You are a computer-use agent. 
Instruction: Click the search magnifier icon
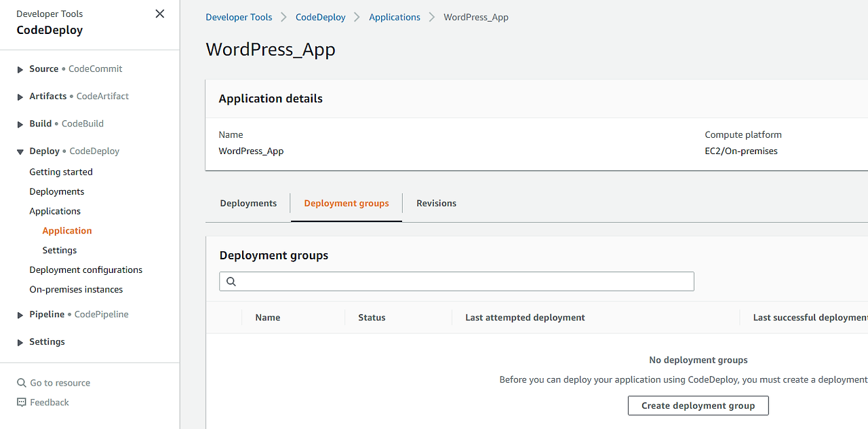click(231, 282)
